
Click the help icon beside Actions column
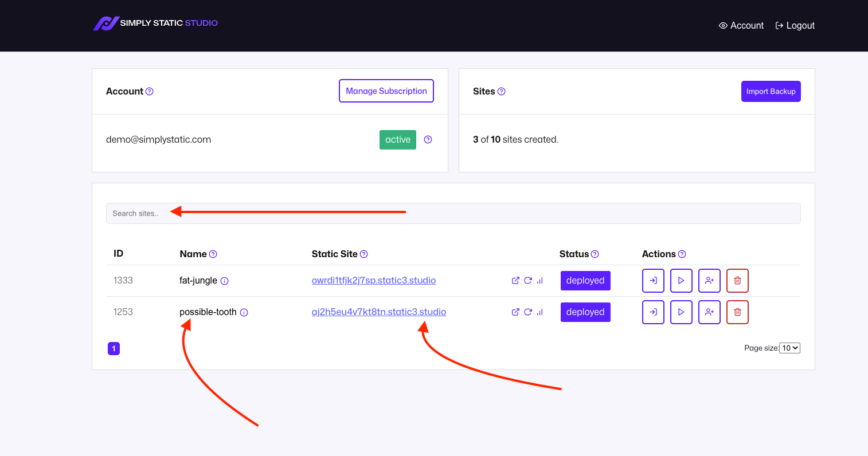[x=682, y=254]
